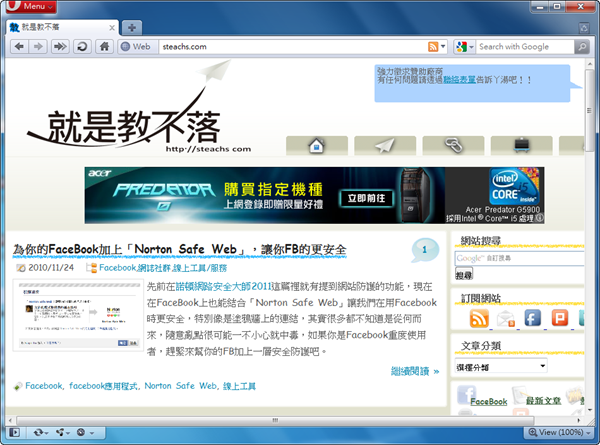Click the chain links navigation tab
Viewport: 600px width, 445px height.
(x=453, y=146)
